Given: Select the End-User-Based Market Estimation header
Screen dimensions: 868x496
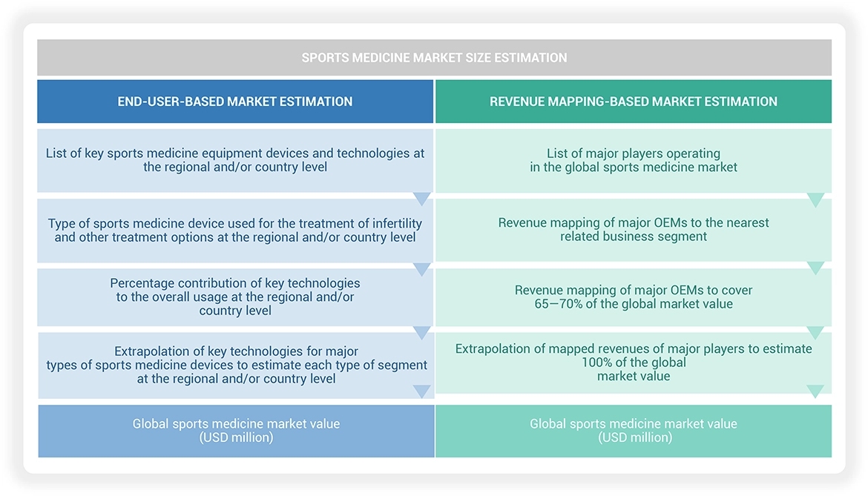Looking at the screenshot, I should click(235, 102).
